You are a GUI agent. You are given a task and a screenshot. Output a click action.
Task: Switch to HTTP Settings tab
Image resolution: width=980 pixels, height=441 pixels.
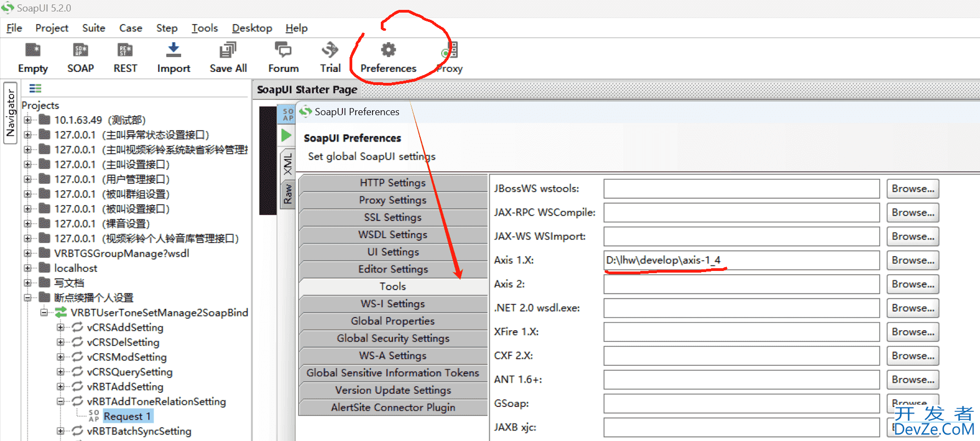393,183
